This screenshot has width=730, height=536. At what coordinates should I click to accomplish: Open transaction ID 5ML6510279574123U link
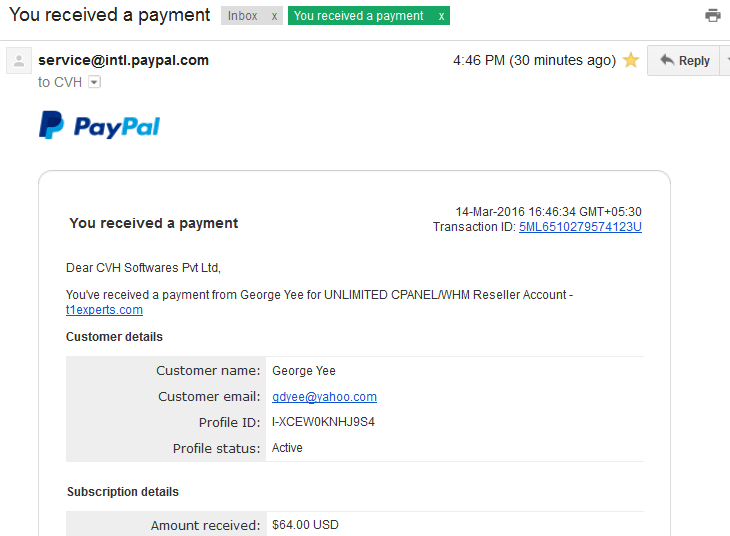tap(580, 227)
